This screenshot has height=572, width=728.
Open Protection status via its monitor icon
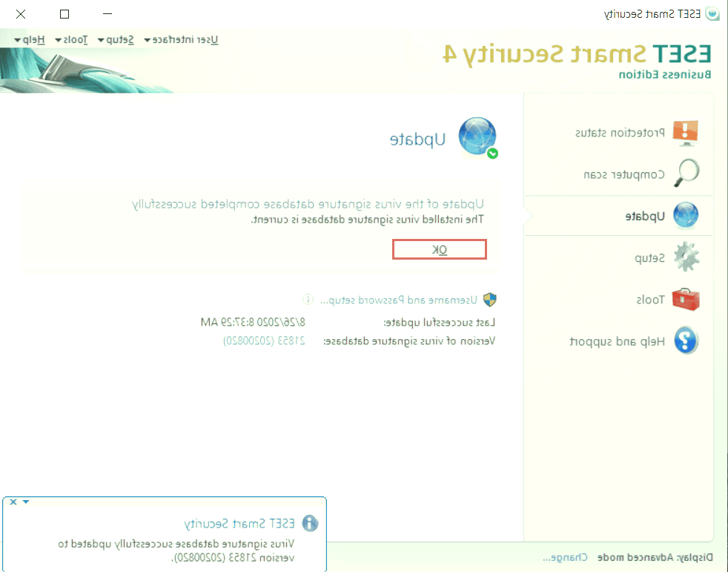[x=685, y=133]
